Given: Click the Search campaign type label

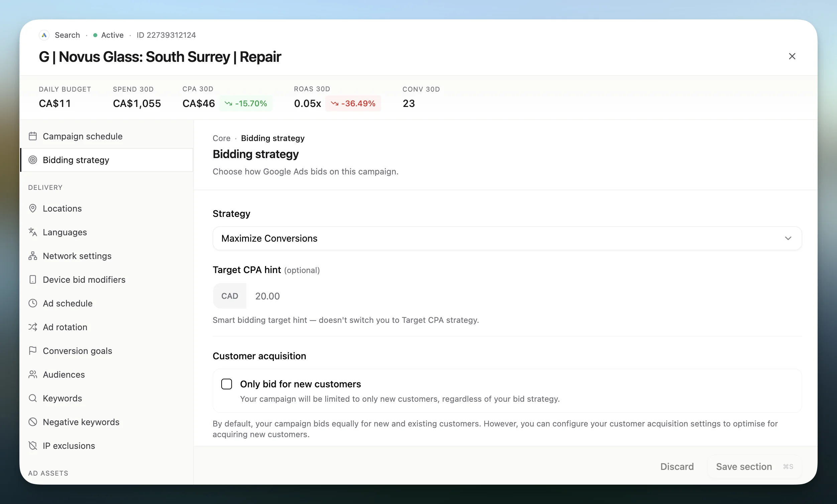Looking at the screenshot, I should click(x=67, y=35).
